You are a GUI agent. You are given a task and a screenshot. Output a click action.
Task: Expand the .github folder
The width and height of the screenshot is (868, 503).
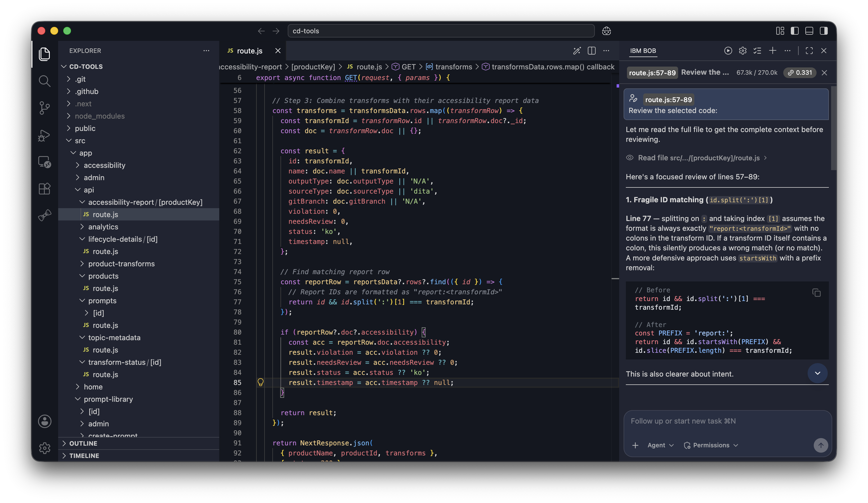pyautogui.click(x=138, y=91)
